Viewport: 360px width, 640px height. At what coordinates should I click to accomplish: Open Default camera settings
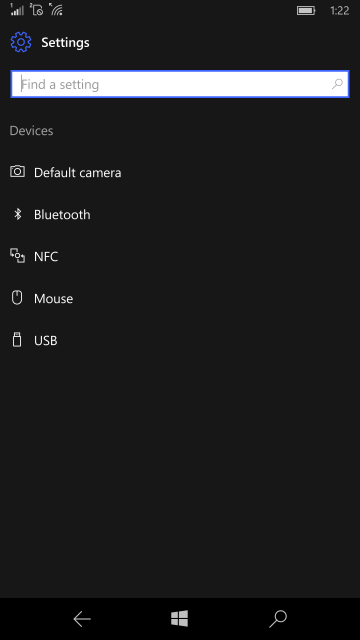pos(180,172)
